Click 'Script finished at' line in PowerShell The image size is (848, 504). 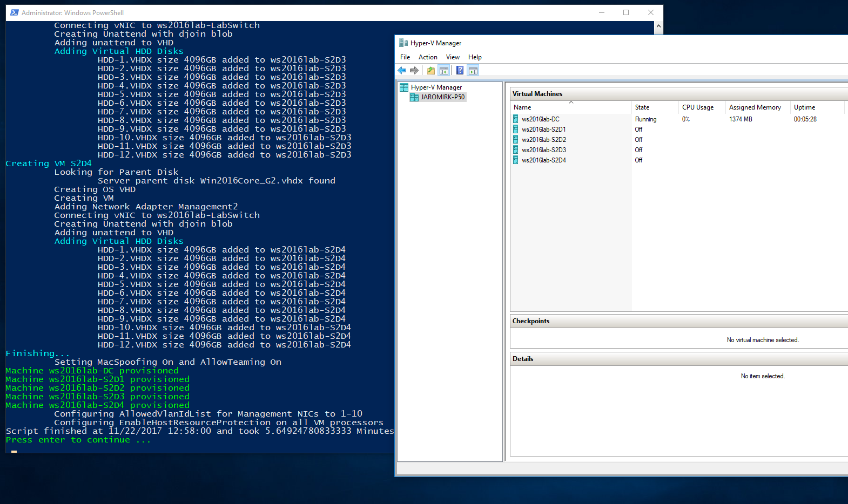tap(200, 431)
